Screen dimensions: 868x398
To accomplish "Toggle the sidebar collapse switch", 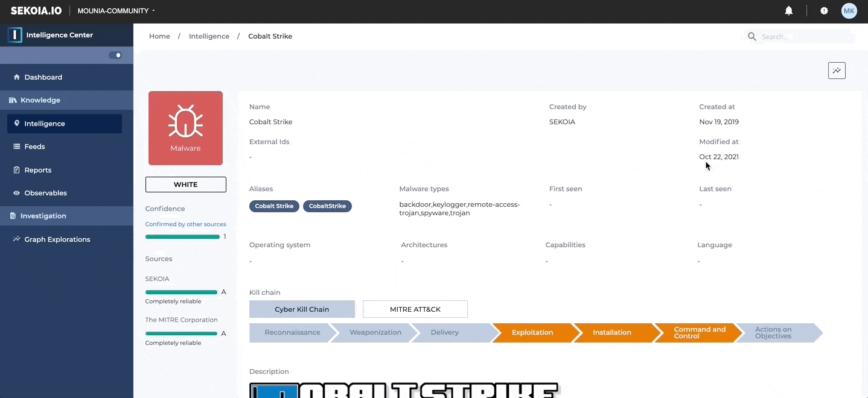I will pos(115,55).
